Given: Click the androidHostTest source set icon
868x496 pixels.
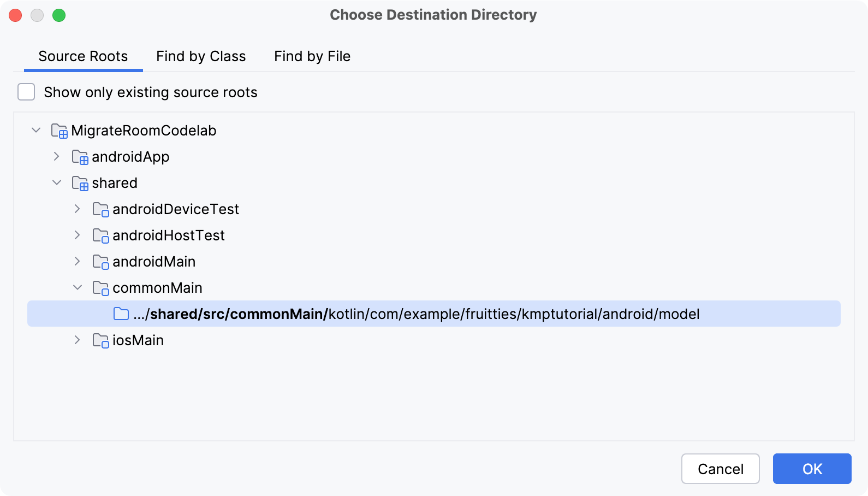Looking at the screenshot, I should coord(100,236).
